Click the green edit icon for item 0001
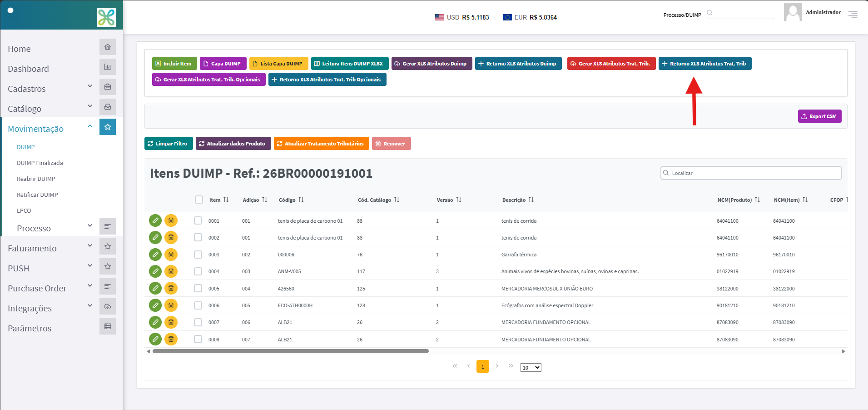 click(155, 220)
